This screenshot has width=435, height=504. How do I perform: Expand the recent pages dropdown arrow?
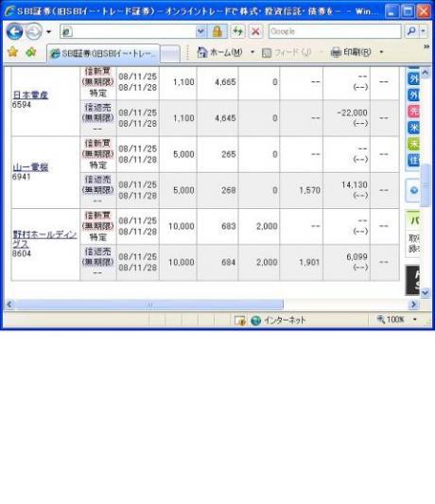(x=48, y=32)
